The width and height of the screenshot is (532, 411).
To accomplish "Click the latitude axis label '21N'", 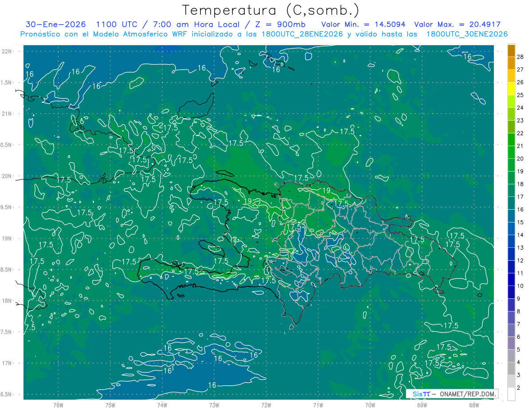I will click(x=7, y=114).
